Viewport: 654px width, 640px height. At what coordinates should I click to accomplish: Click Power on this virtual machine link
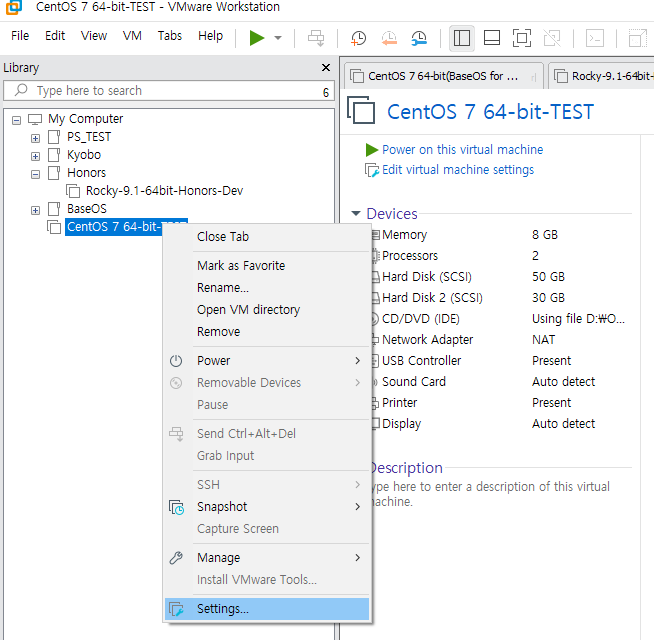point(463,150)
